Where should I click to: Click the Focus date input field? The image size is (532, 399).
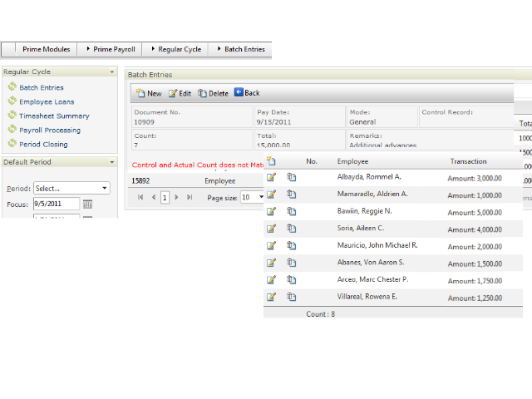pyautogui.click(x=57, y=204)
